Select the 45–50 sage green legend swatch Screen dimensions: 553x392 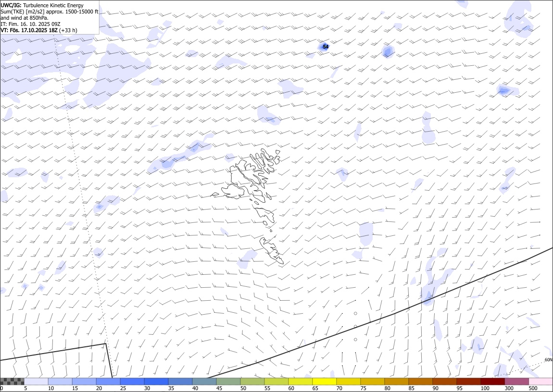pyautogui.click(x=228, y=381)
